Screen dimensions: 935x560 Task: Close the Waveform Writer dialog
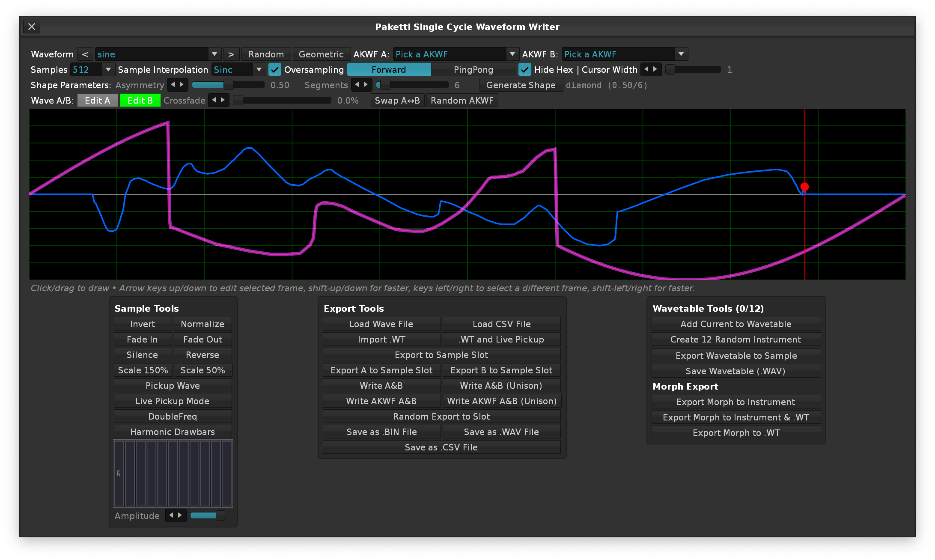pos(32,27)
